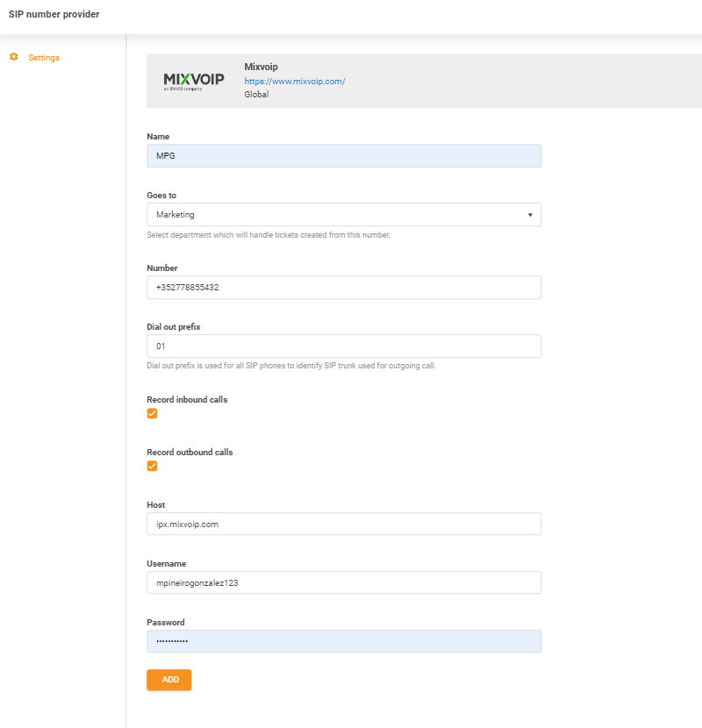Viewport: 702px width, 728px height.
Task: Click the Dial out prefix input
Action: [x=343, y=346]
